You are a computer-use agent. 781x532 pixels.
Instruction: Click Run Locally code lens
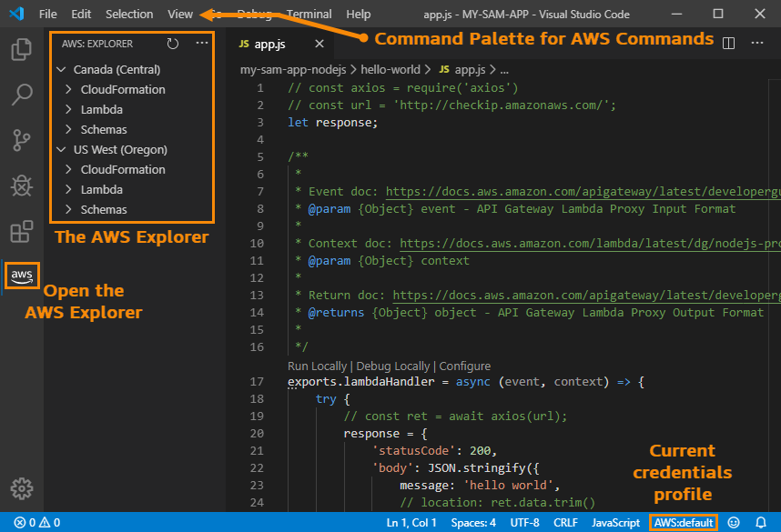317,366
